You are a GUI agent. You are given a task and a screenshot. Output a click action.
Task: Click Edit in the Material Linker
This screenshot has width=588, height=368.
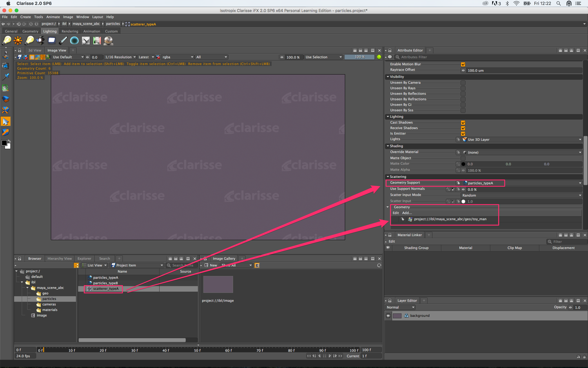tap(392, 242)
